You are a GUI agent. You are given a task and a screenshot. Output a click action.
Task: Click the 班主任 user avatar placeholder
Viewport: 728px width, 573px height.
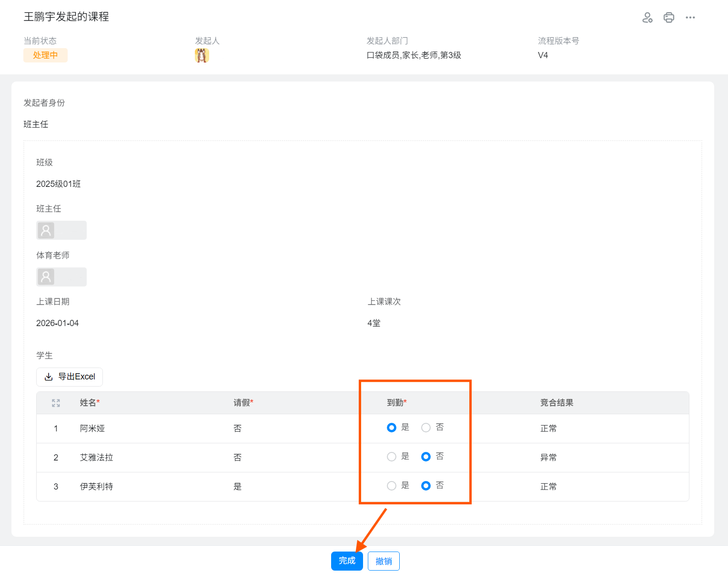[46, 230]
